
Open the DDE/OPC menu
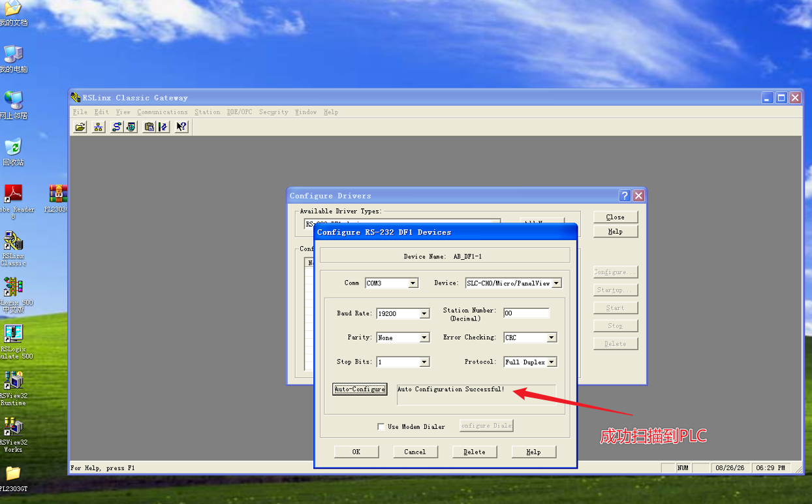(x=240, y=112)
